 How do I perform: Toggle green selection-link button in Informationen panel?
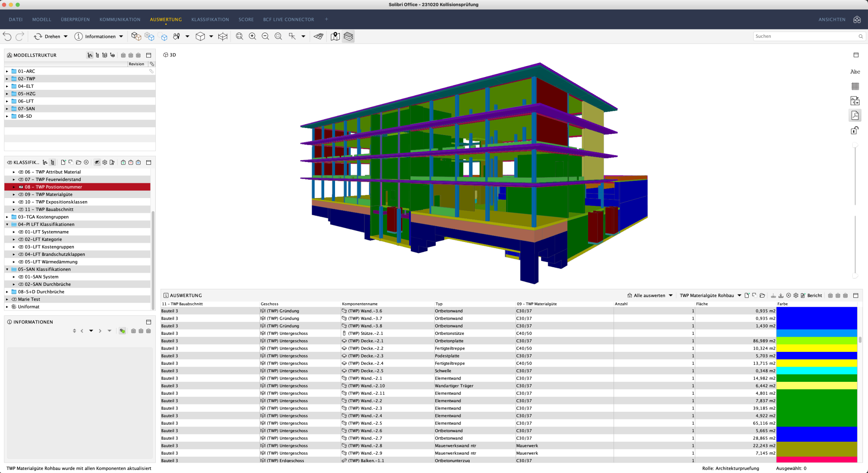(122, 331)
